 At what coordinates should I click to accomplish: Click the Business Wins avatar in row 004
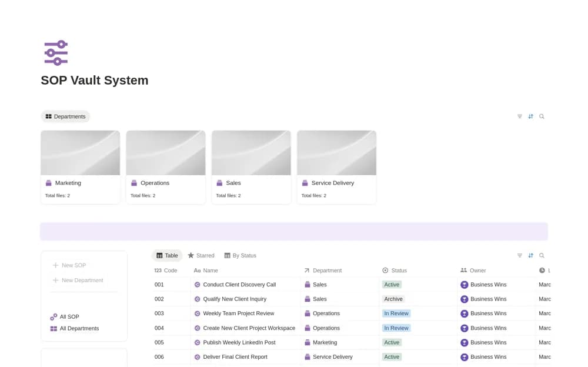(465, 328)
